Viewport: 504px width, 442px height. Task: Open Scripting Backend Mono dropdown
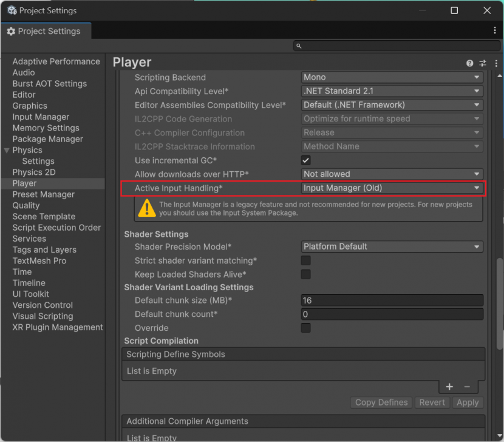392,77
